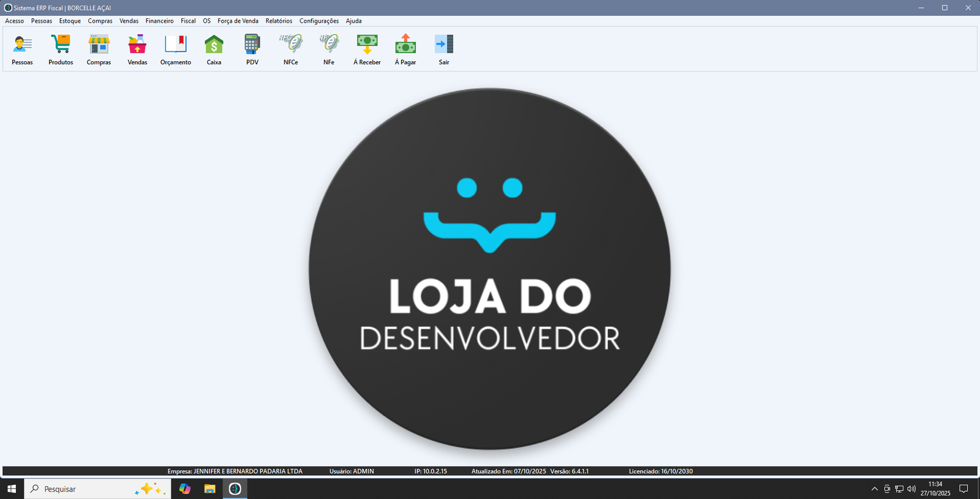Expand the Configurações menu

coord(318,21)
